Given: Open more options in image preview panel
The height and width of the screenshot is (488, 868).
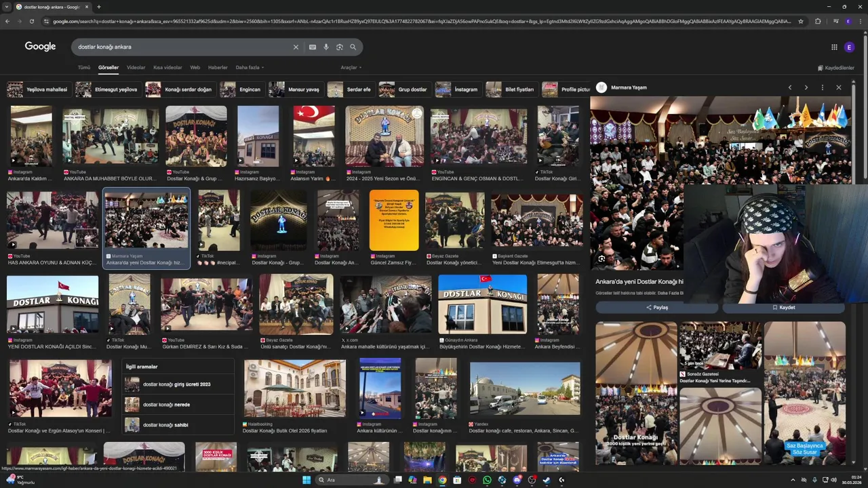Looking at the screenshot, I should 823,87.
